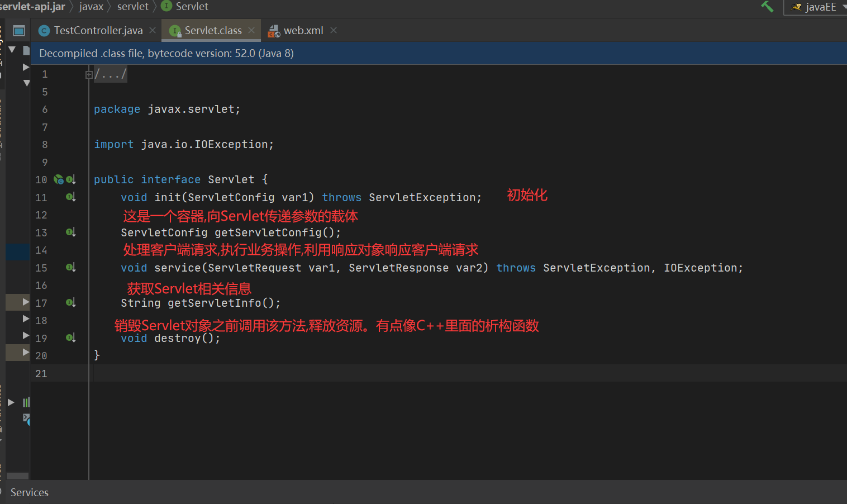This screenshot has width=847, height=504.
Task: Click the getServletInfo method name
Action: [x=215, y=303]
